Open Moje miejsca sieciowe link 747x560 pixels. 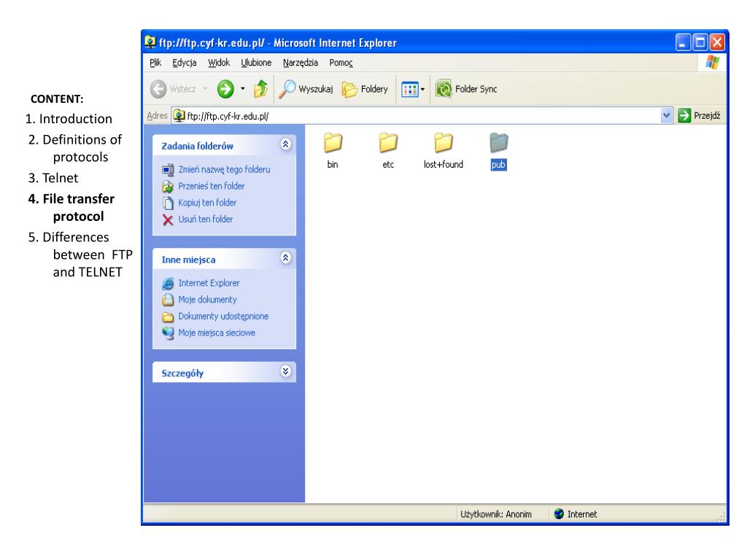pyautogui.click(x=217, y=332)
